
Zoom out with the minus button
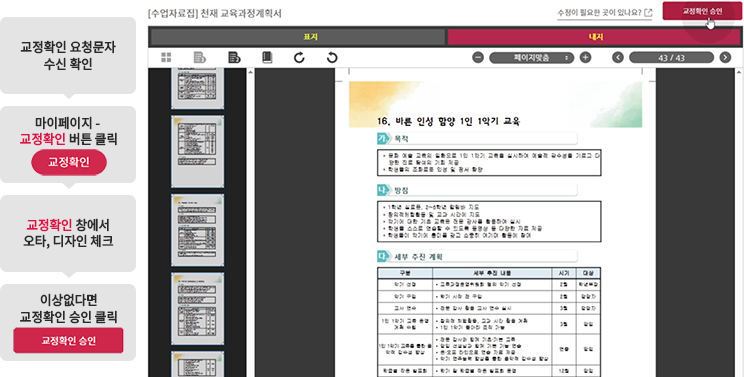point(478,58)
